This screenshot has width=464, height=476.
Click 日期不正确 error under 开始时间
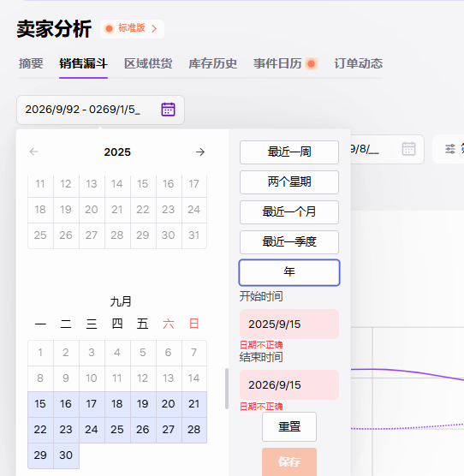pos(261,345)
